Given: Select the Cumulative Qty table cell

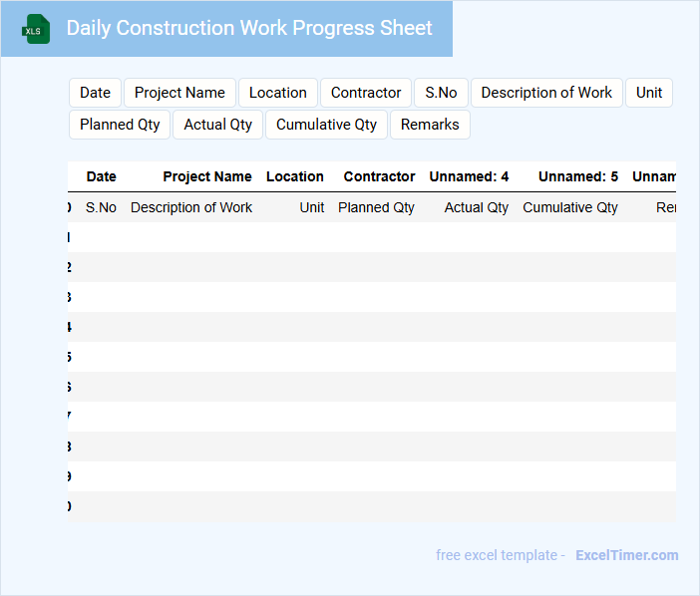Looking at the screenshot, I should (570, 207).
